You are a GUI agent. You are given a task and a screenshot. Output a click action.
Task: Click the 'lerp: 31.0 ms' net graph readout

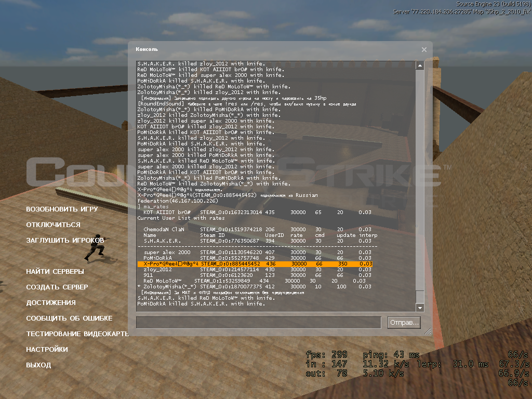453,364
